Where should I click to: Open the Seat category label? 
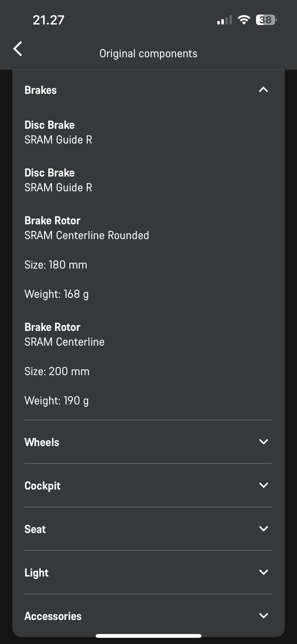point(35,529)
